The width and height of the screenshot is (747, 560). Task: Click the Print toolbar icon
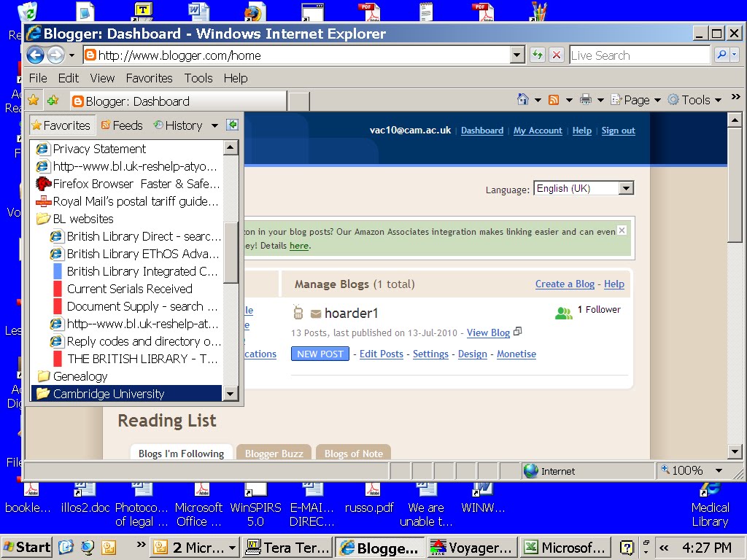(x=586, y=99)
